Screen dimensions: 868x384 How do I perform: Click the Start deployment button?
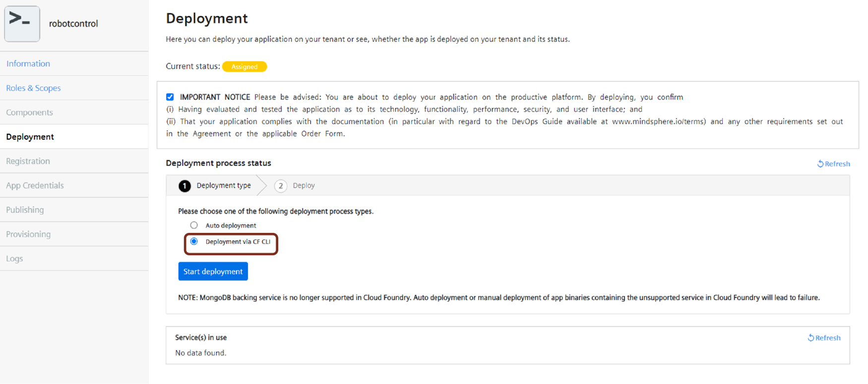tap(213, 272)
